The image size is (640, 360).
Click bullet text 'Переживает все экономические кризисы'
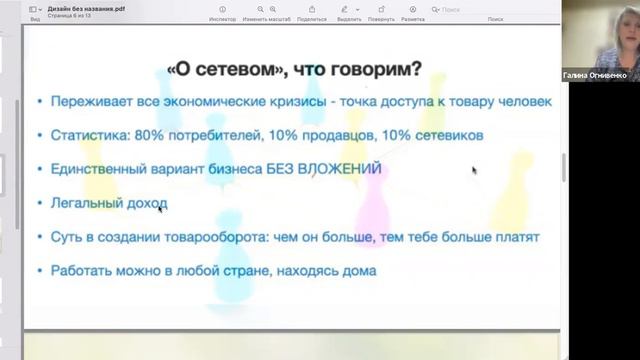[188, 102]
